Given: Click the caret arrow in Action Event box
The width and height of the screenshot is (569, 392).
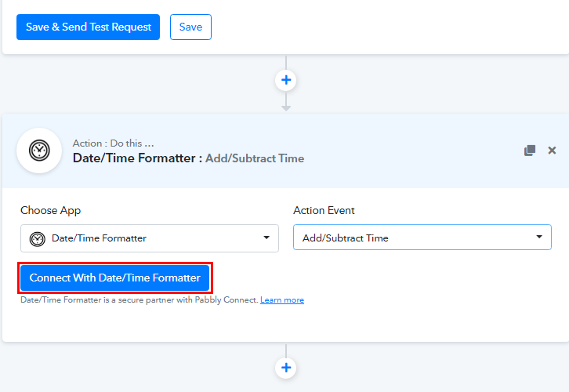Looking at the screenshot, I should (x=539, y=237).
